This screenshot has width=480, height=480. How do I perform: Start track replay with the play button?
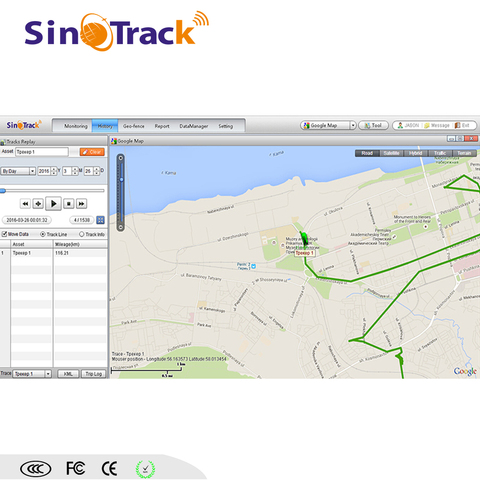[x=53, y=203]
